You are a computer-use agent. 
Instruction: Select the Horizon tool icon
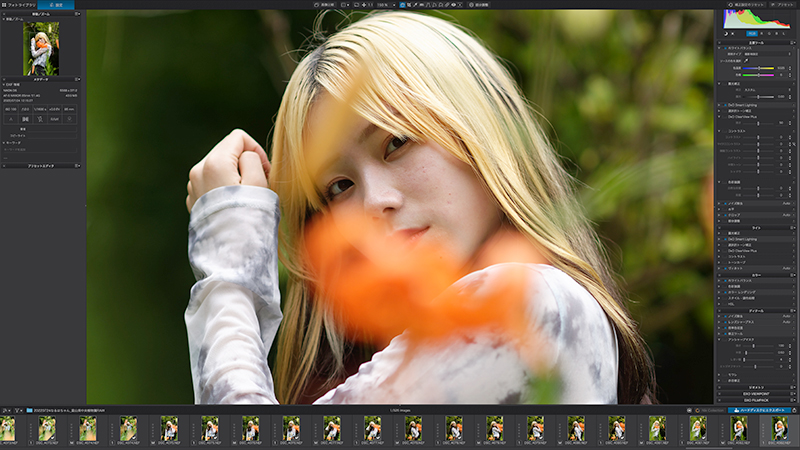[x=421, y=5]
